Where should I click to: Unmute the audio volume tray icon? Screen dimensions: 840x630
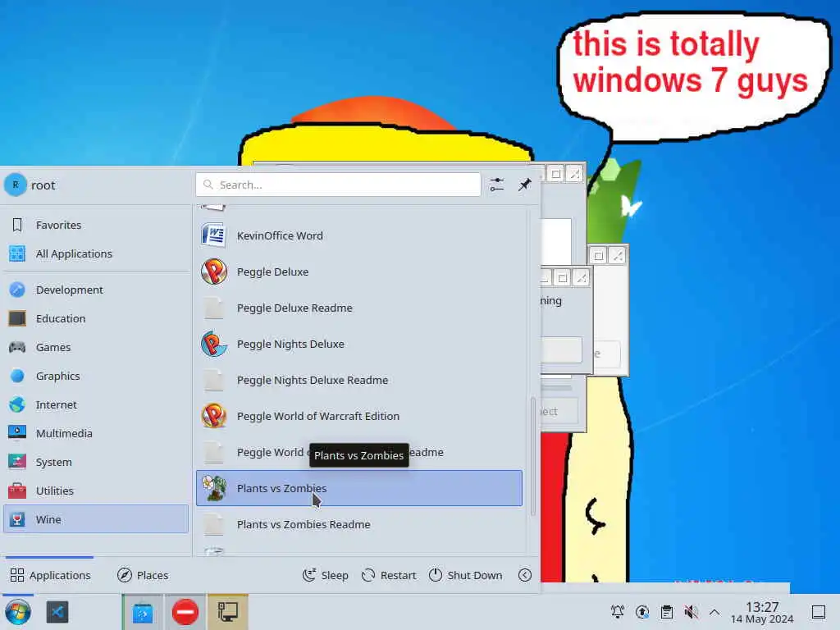691,611
